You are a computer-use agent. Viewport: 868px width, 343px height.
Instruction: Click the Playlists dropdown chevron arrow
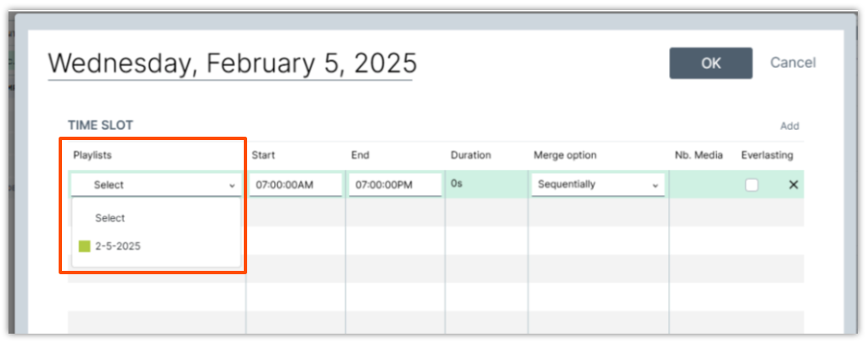coord(232,185)
